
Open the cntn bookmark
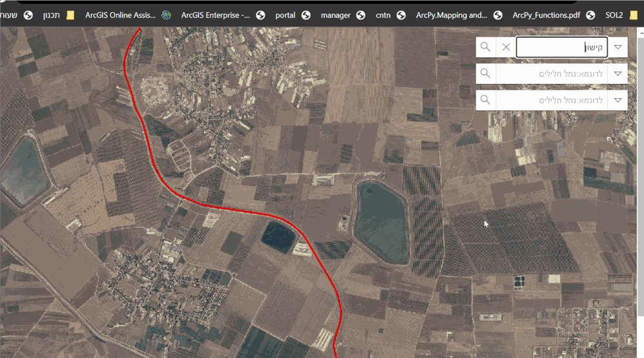point(390,15)
